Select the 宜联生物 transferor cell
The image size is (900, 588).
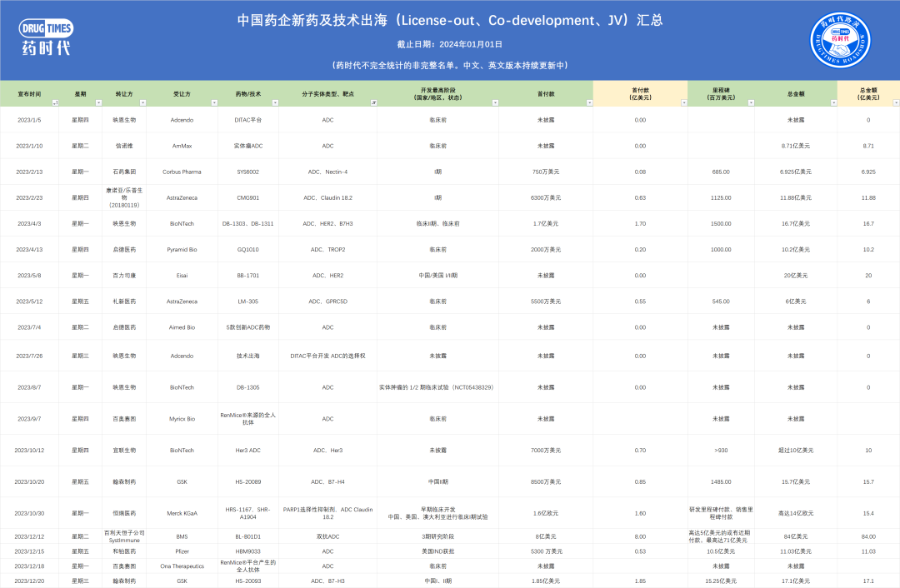124,451
